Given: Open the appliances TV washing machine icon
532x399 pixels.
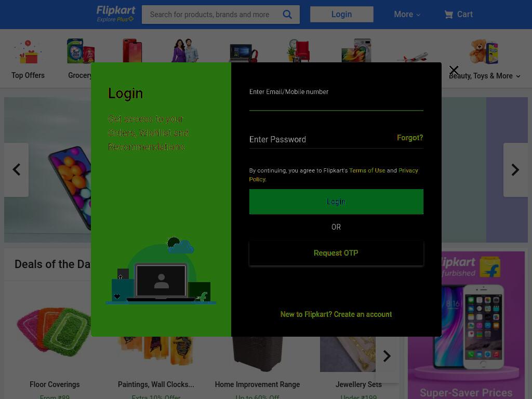Looking at the screenshot, I should (356, 50).
